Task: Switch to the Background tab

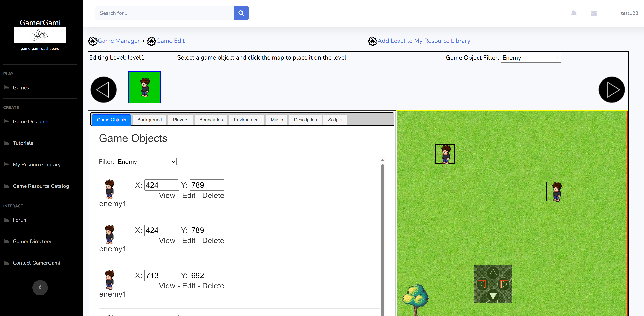Action: click(x=149, y=120)
